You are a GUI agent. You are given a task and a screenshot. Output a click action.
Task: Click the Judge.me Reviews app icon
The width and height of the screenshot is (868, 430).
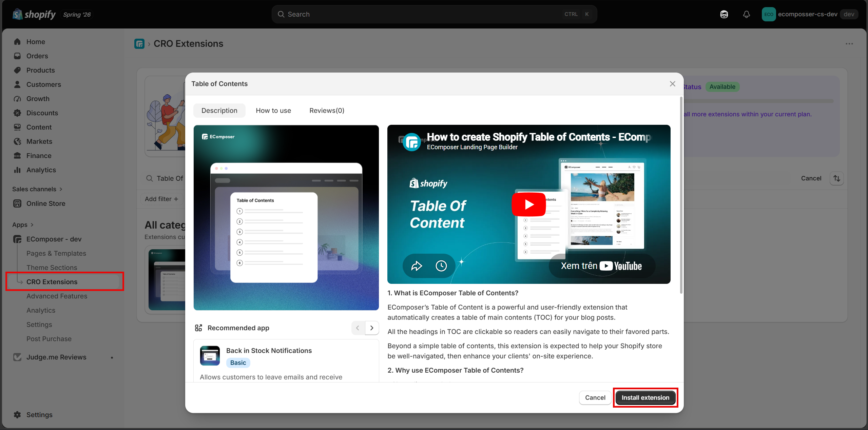click(x=17, y=357)
